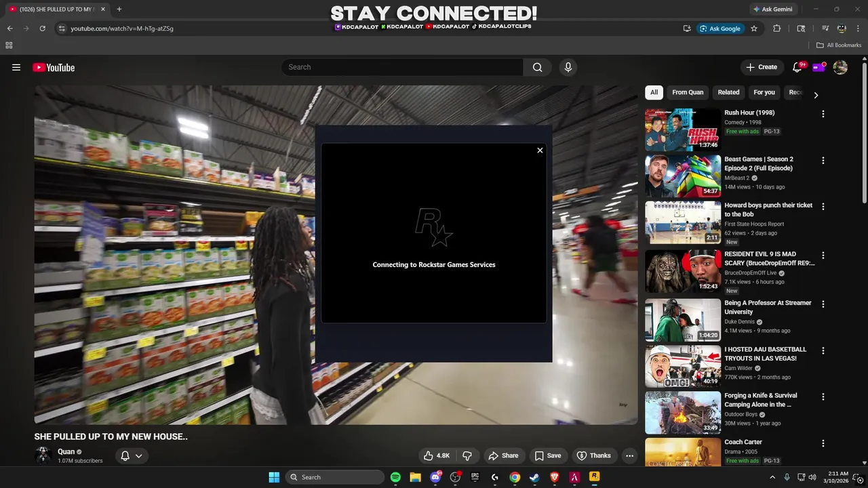Screen dimensions: 868x488
Task: Open Chrome media controls music-note icon
Action: point(825,28)
